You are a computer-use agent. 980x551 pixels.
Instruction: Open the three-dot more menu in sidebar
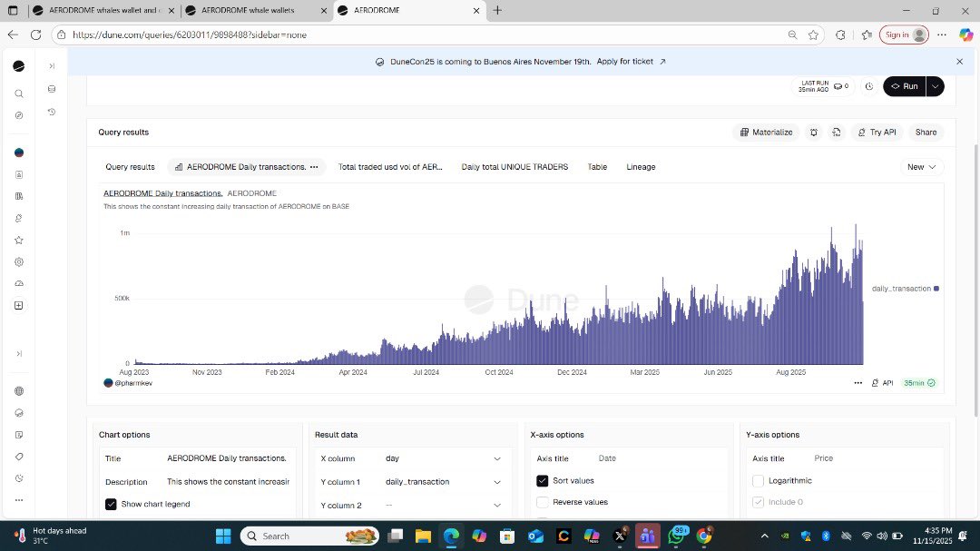pyautogui.click(x=19, y=500)
